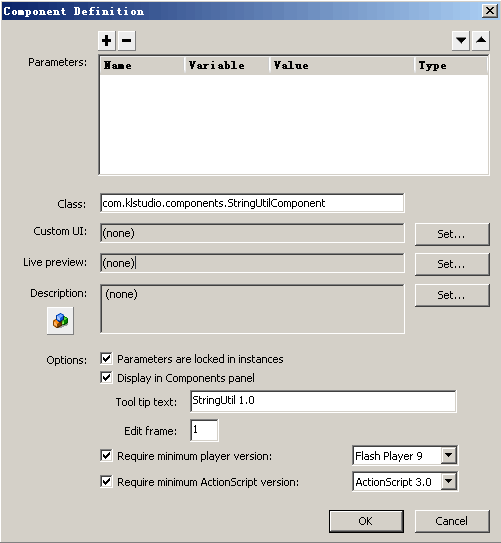Screen dimensions: 501x543
Task: Confirm with the OK button
Action: (366, 521)
